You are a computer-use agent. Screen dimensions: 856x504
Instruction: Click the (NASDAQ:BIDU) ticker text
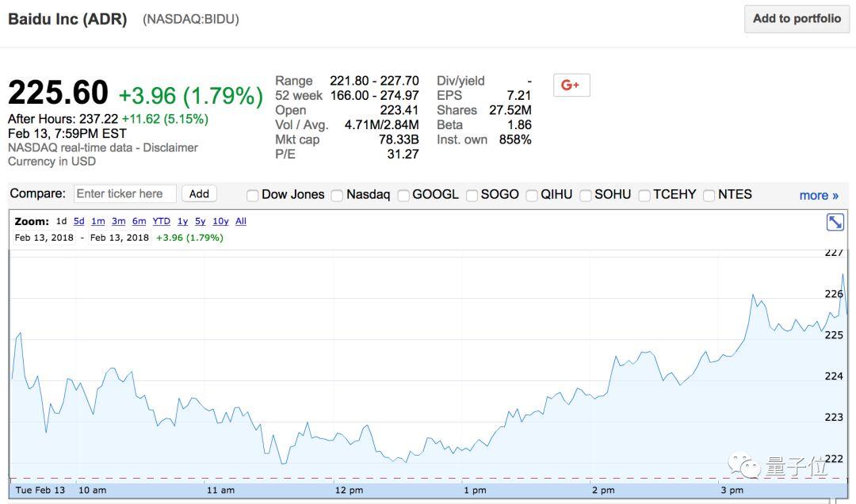point(190,20)
